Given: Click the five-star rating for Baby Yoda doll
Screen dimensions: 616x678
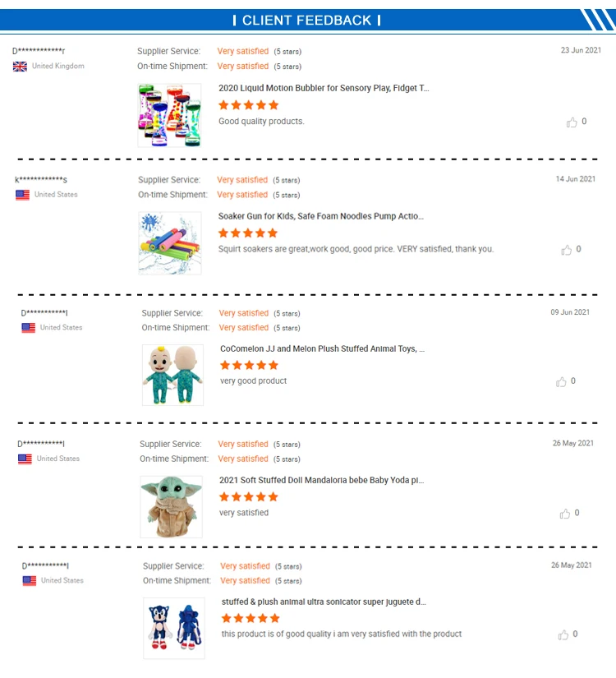Looking at the screenshot, I should tap(249, 496).
